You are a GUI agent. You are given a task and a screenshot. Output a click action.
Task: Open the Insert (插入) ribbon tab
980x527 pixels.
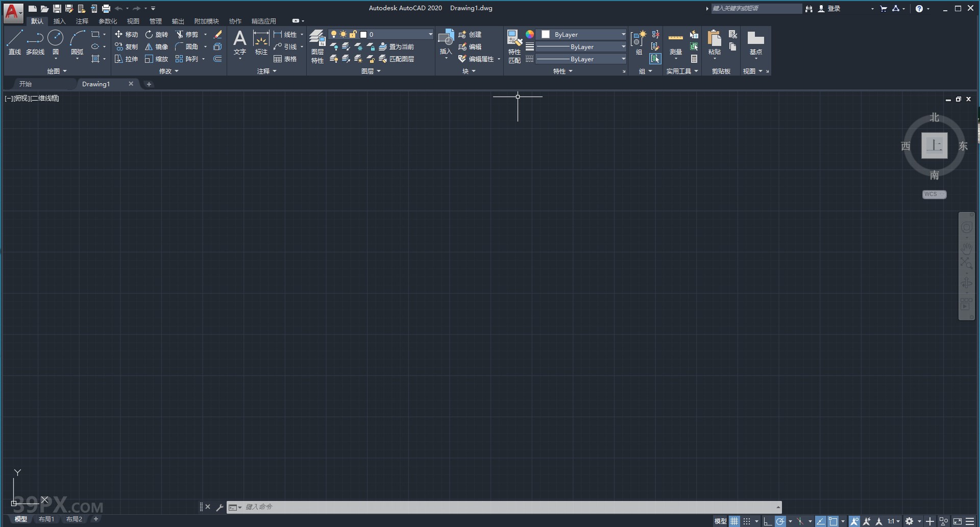(x=60, y=21)
